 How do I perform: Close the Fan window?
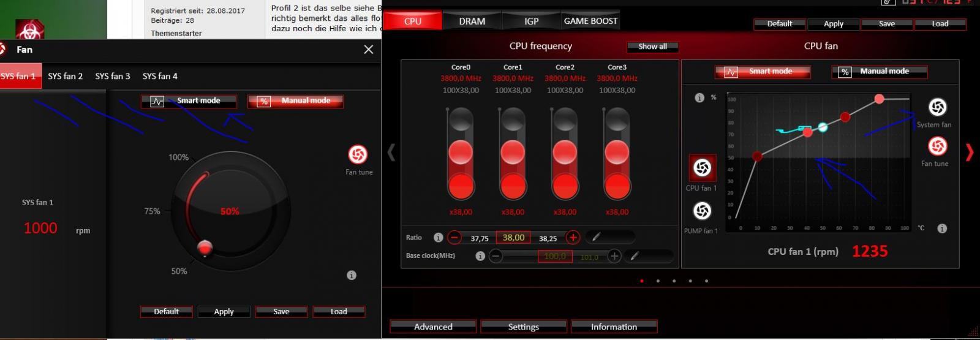pos(368,50)
